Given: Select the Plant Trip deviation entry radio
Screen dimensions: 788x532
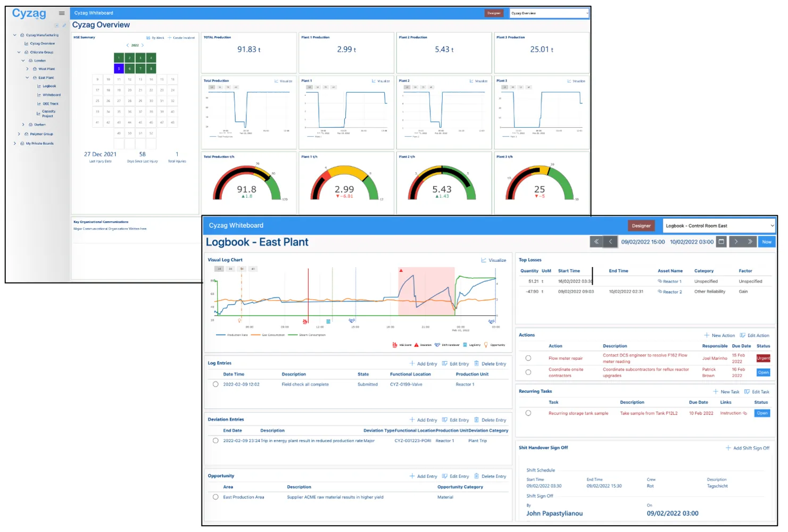Looking at the screenshot, I should point(215,440).
